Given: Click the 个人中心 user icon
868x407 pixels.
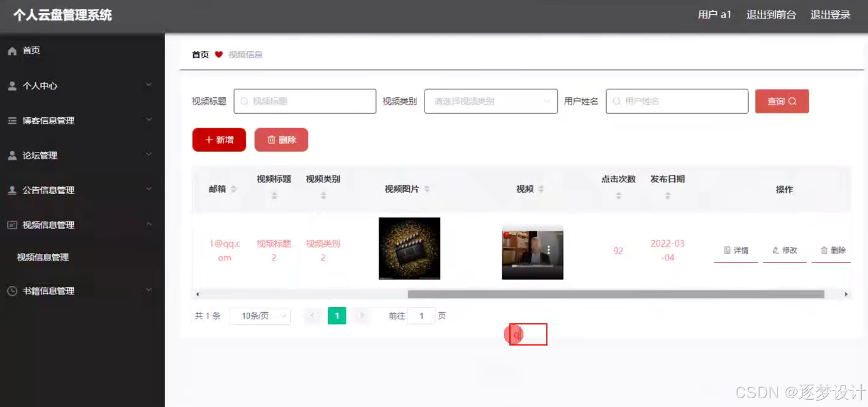Looking at the screenshot, I should click(12, 86).
